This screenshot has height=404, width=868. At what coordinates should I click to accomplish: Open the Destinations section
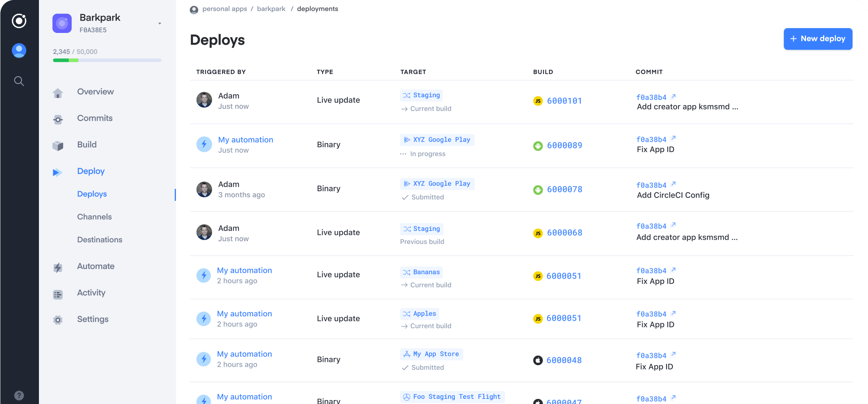[100, 240]
